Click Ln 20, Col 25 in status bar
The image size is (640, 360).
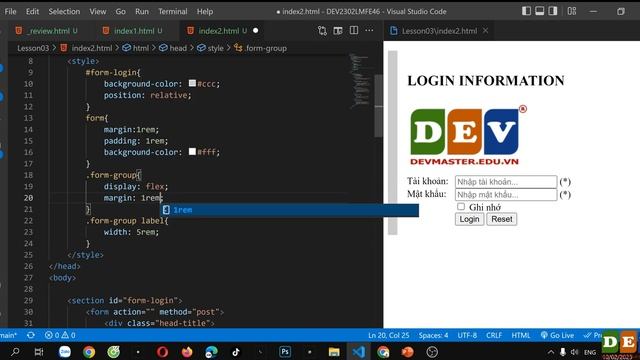coord(389,335)
